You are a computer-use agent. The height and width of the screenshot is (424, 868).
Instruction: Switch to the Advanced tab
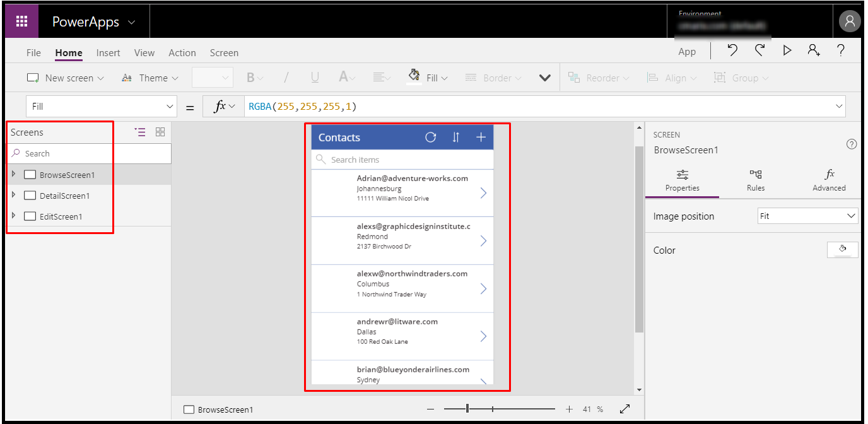[829, 180]
